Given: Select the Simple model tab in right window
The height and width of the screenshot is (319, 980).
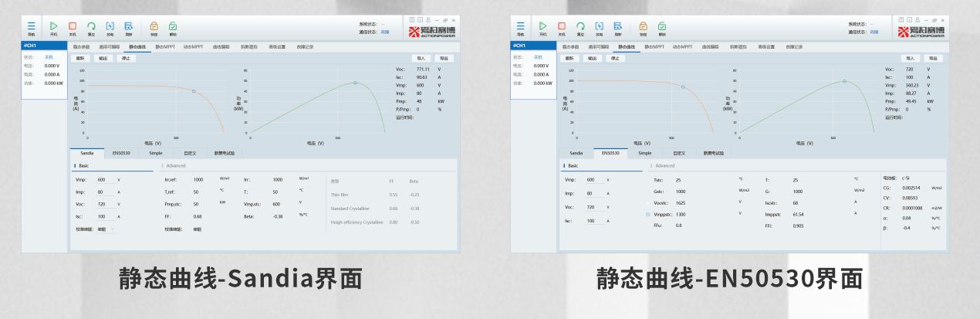Looking at the screenshot, I should click(645, 153).
